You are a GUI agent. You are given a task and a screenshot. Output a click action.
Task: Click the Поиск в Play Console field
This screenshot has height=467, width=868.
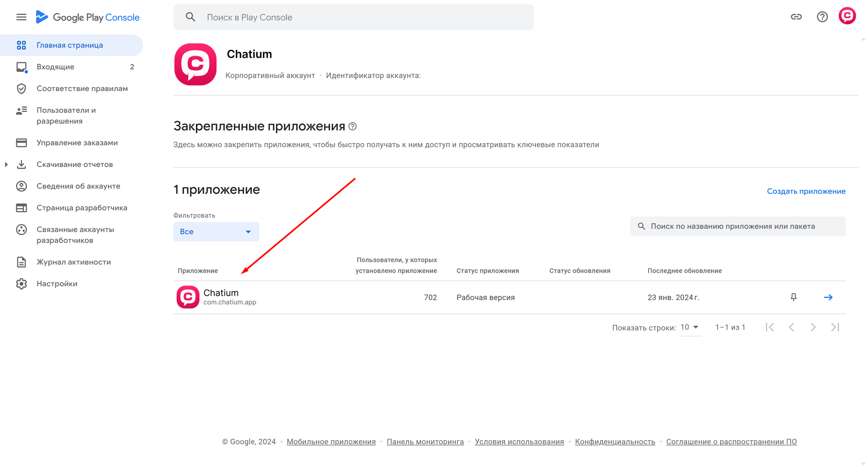point(353,17)
